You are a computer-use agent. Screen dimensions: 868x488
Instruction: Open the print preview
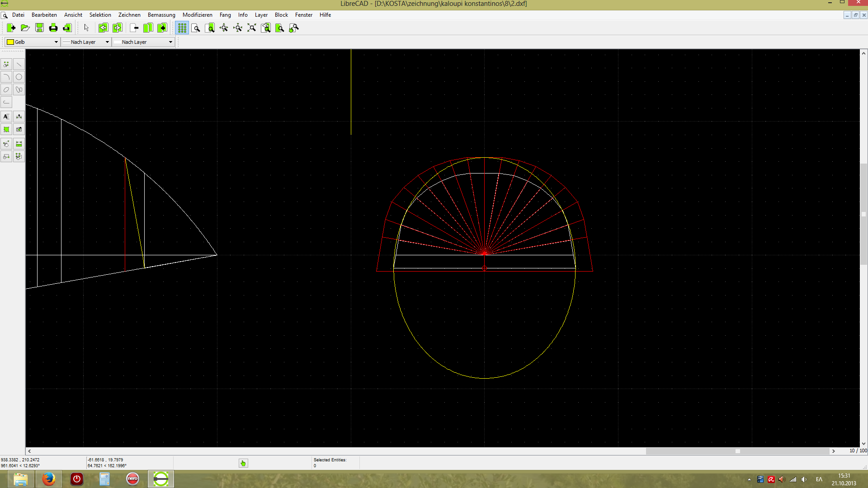[67, 28]
